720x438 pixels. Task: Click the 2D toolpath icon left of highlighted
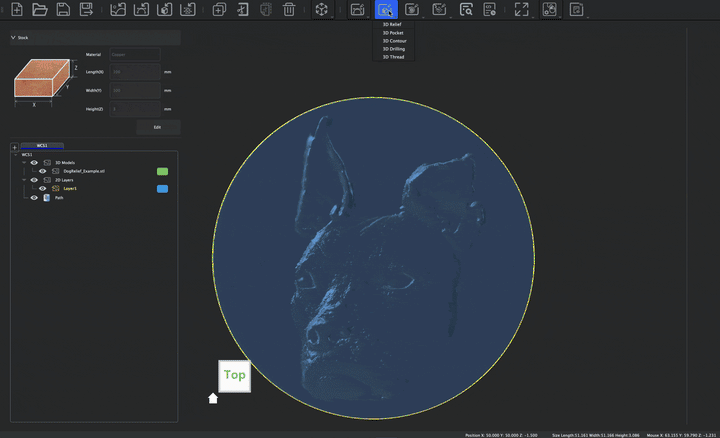point(358,9)
